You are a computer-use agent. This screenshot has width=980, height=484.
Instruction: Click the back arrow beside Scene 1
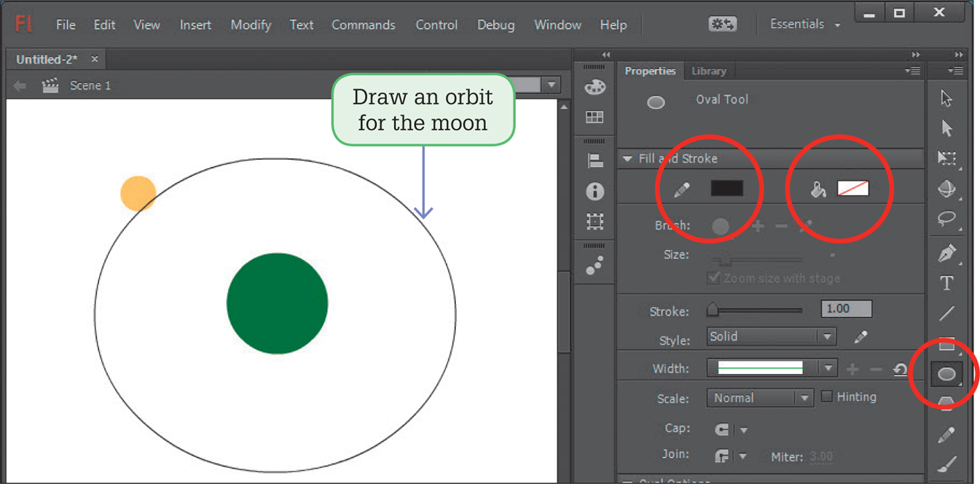(x=20, y=86)
